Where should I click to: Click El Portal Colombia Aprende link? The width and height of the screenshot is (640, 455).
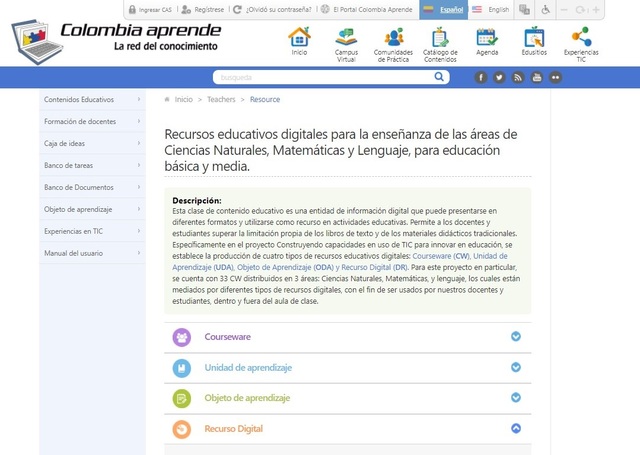coord(367,9)
